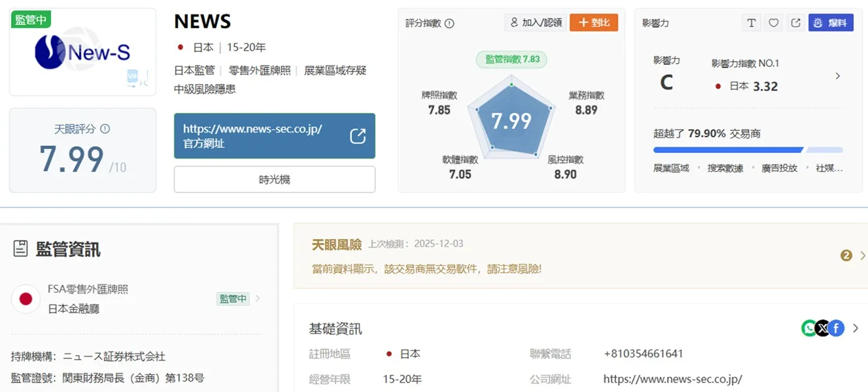Click the New-S broker logo
The height and width of the screenshot is (392, 868).
click(x=82, y=52)
